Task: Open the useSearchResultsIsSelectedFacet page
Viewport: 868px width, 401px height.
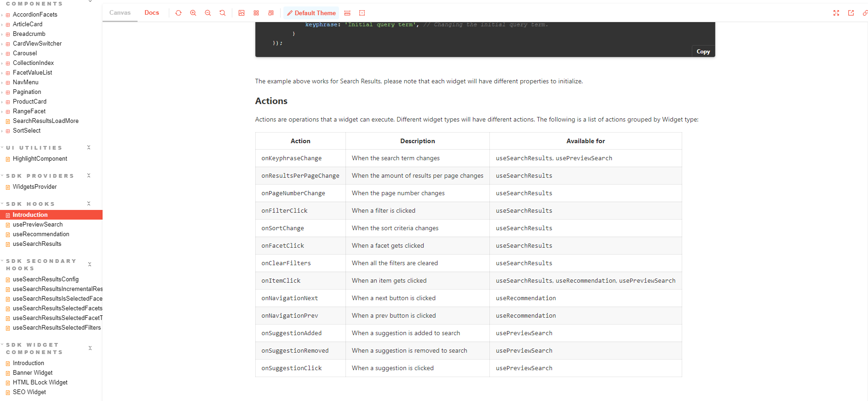Action: click(x=57, y=299)
